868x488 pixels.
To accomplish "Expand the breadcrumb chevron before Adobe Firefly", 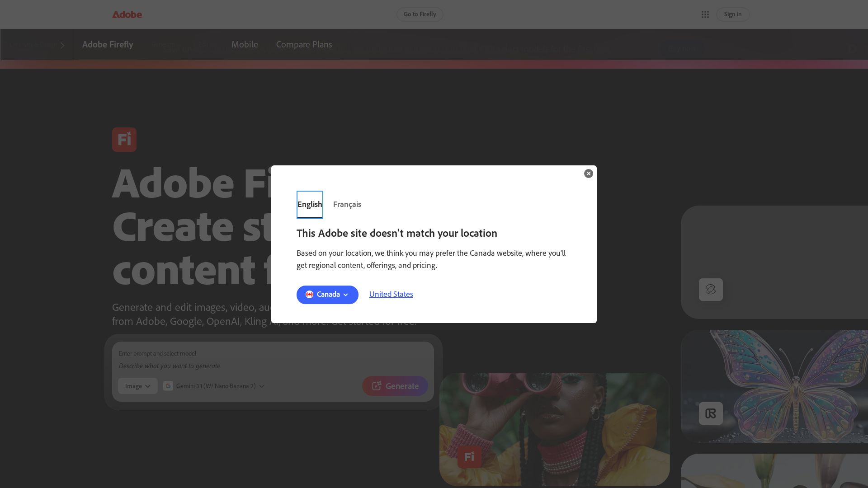I will 62,45.
